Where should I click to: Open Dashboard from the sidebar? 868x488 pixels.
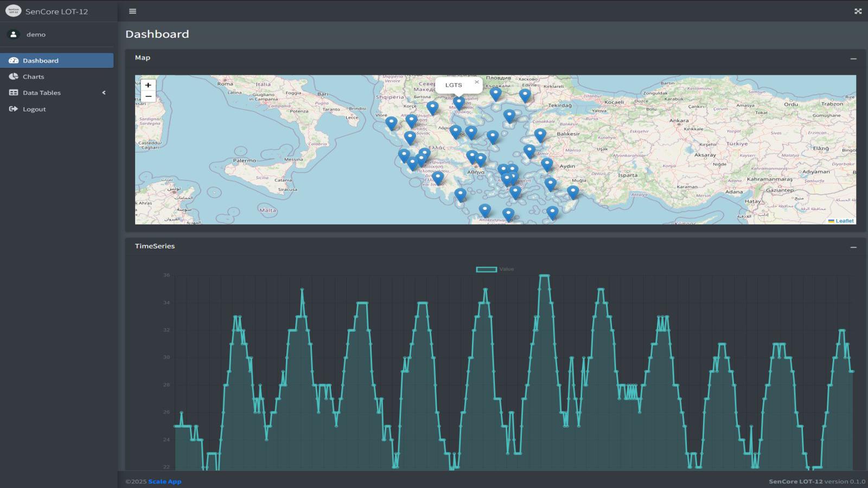(41, 61)
